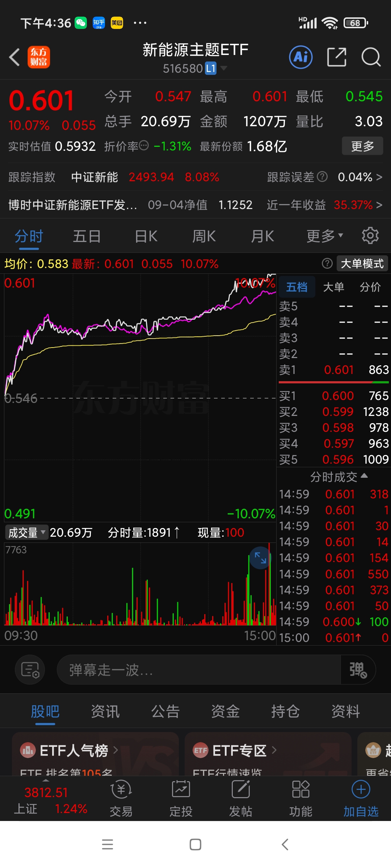Expand stock code dropdown arrow
The width and height of the screenshot is (391, 868).
click(224, 68)
